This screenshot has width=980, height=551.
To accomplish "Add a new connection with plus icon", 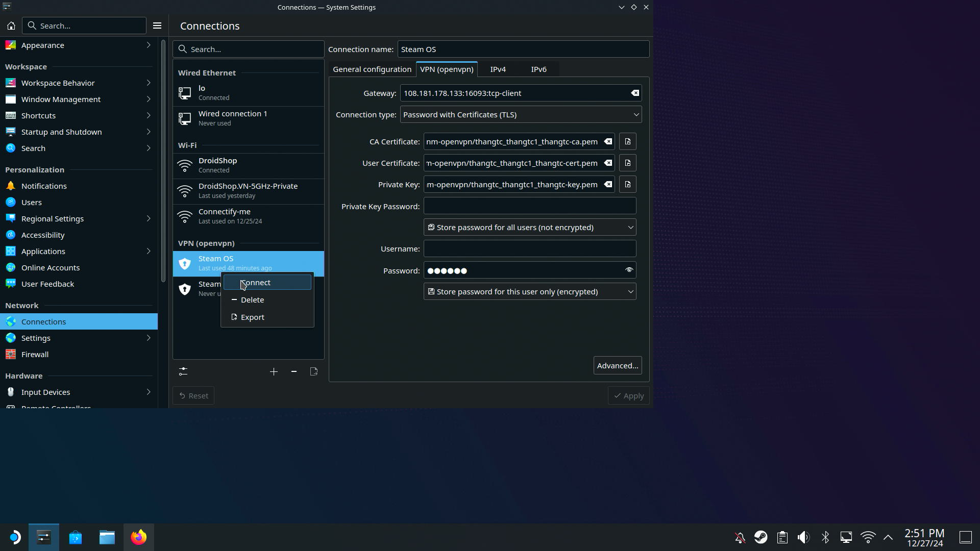I will tap(274, 372).
